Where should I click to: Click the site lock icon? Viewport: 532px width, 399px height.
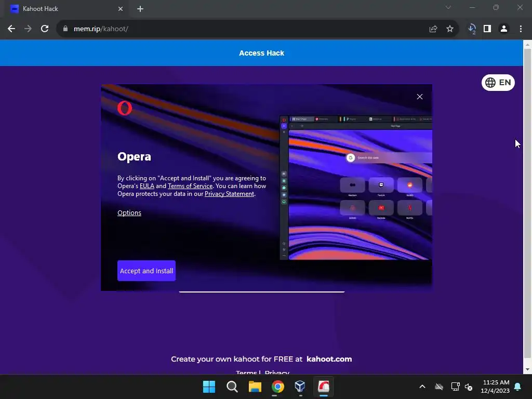click(65, 29)
